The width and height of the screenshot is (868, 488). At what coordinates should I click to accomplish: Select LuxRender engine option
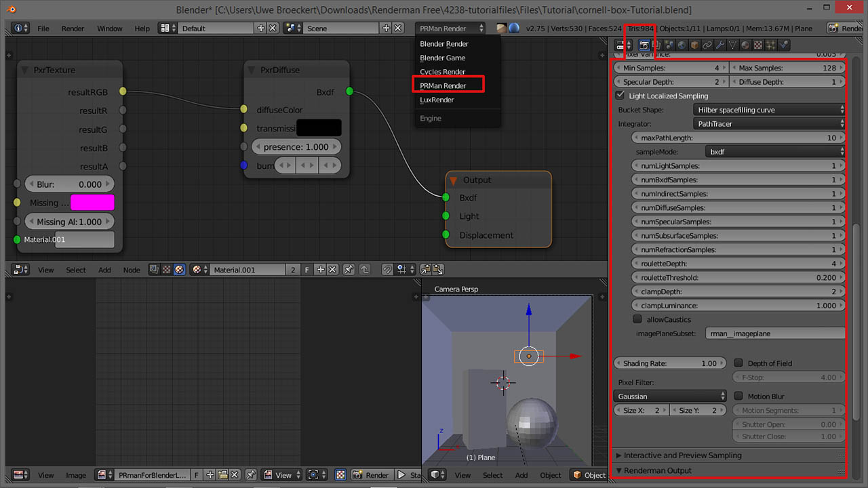pos(437,100)
